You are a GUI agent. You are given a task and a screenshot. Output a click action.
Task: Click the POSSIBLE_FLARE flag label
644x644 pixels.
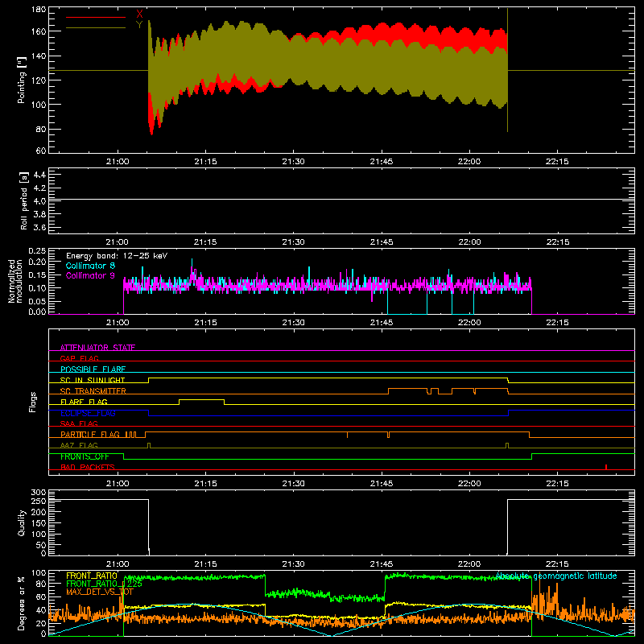[x=93, y=369]
